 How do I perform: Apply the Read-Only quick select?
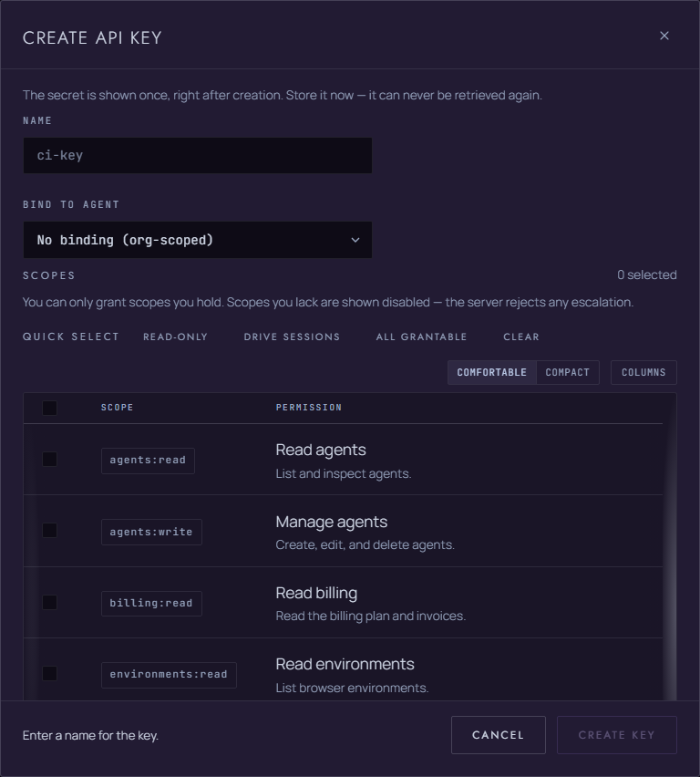[175, 337]
